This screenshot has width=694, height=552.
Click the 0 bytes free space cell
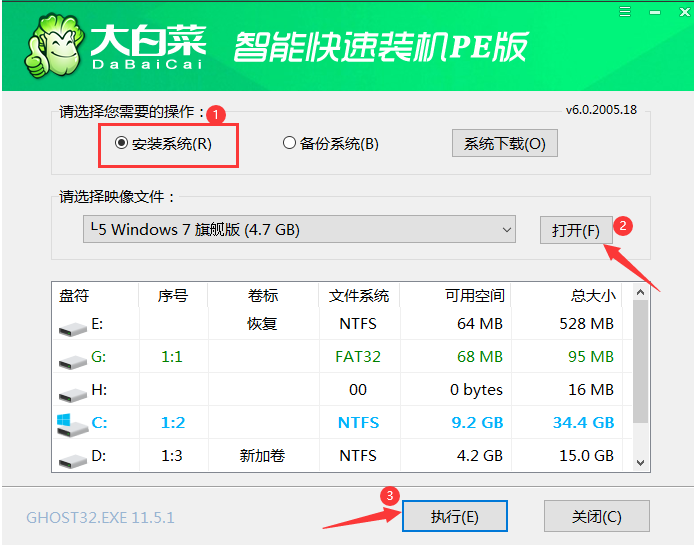pos(476,390)
